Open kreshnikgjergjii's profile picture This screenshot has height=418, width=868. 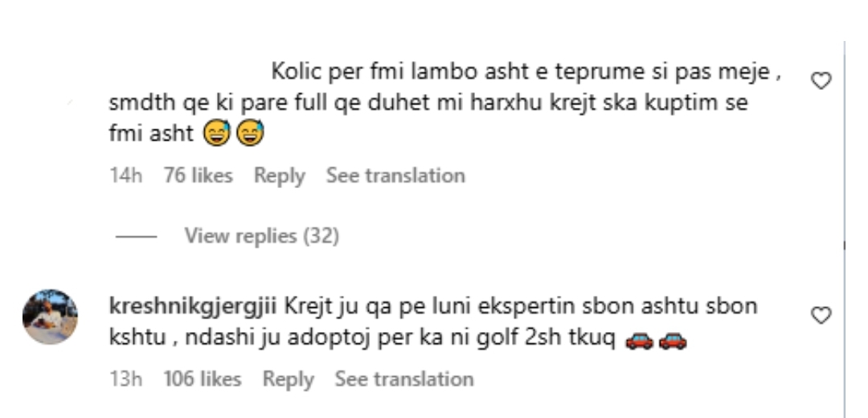[x=50, y=317]
